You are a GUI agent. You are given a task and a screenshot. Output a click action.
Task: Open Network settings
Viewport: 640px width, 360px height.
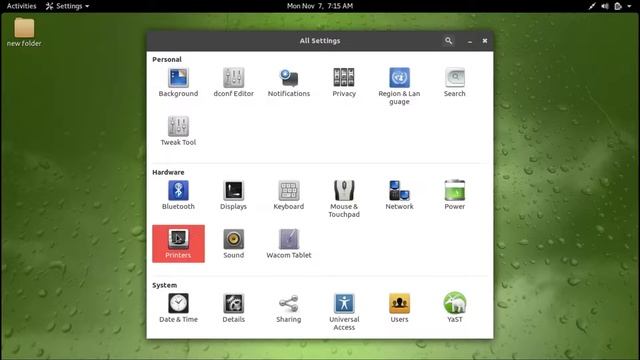point(399,195)
